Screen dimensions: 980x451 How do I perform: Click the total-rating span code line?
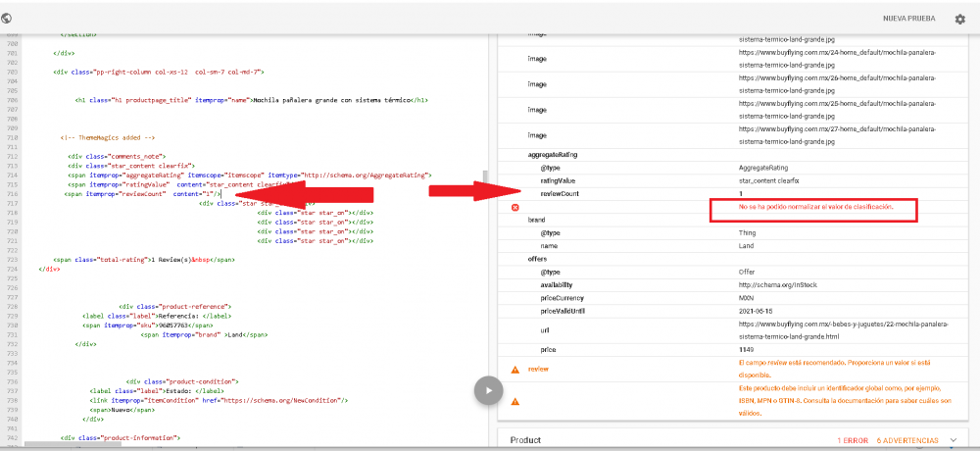(x=144, y=259)
